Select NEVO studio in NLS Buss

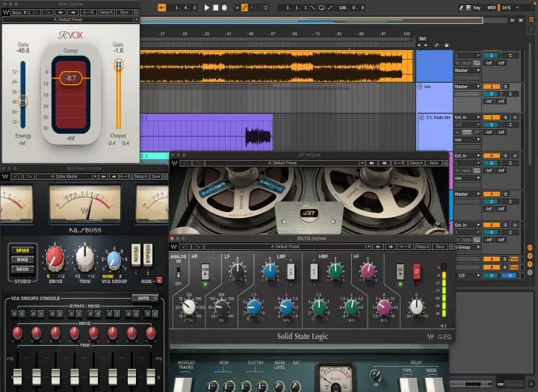[22, 270]
